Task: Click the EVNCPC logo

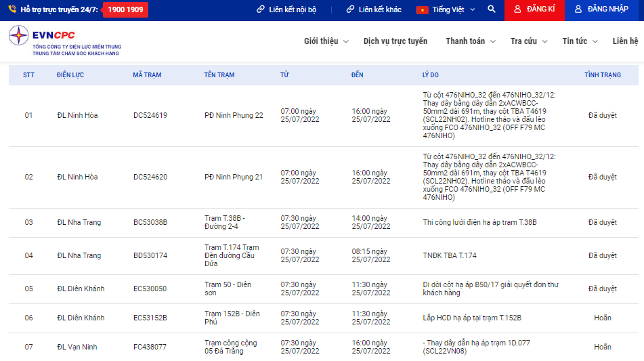Action: tap(64, 41)
